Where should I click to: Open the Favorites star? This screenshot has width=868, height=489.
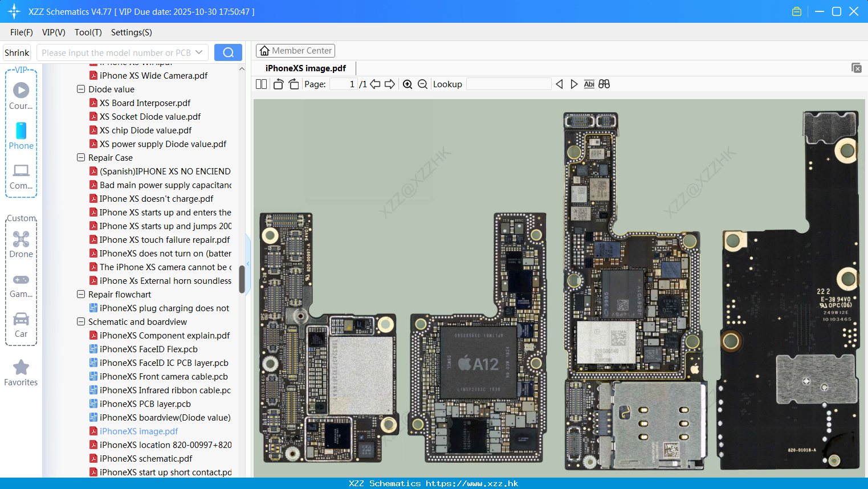coord(21,373)
